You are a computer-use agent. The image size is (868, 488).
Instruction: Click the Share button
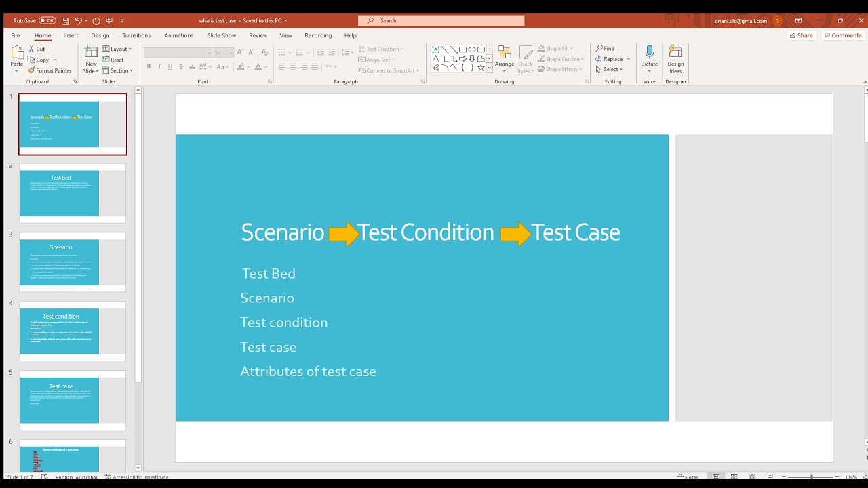pos(801,35)
